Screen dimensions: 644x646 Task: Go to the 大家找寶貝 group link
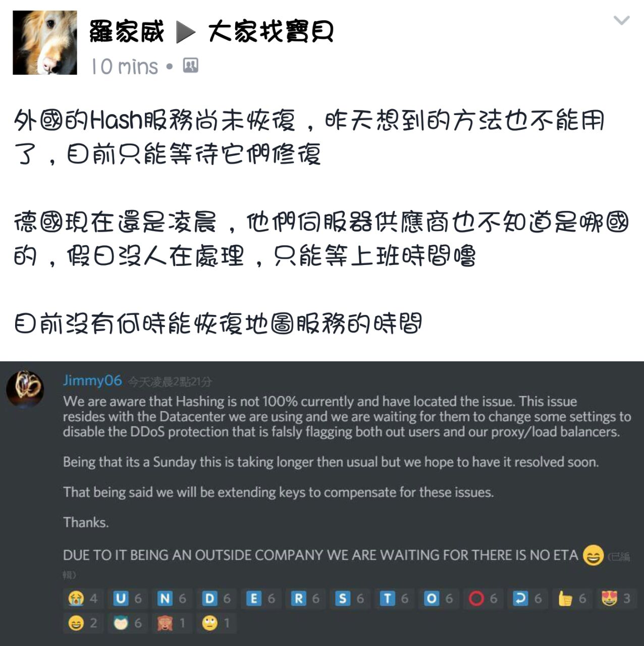coord(271,32)
